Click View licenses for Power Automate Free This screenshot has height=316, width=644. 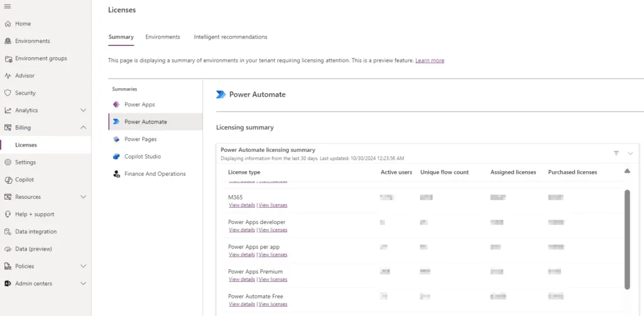[273, 304]
